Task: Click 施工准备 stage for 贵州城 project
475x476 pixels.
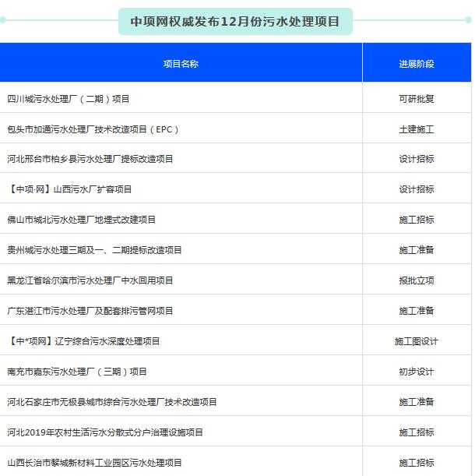Action: coord(417,250)
